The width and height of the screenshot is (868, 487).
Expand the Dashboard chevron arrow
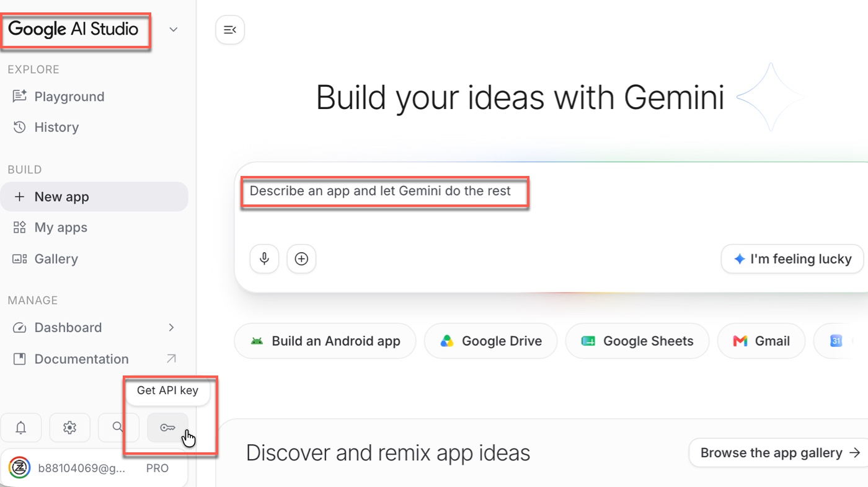point(172,328)
